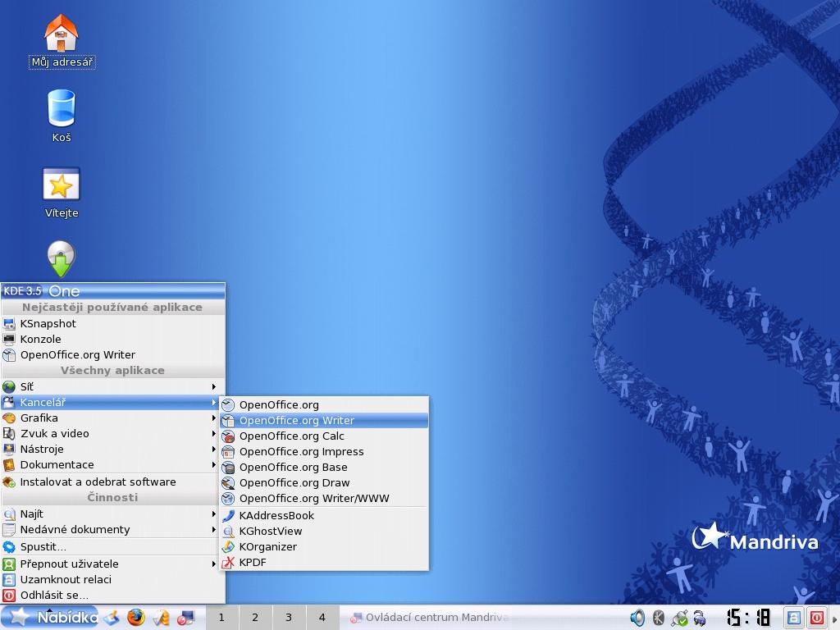
Task: Click the Kancelář menu entry
Action: pos(113,402)
